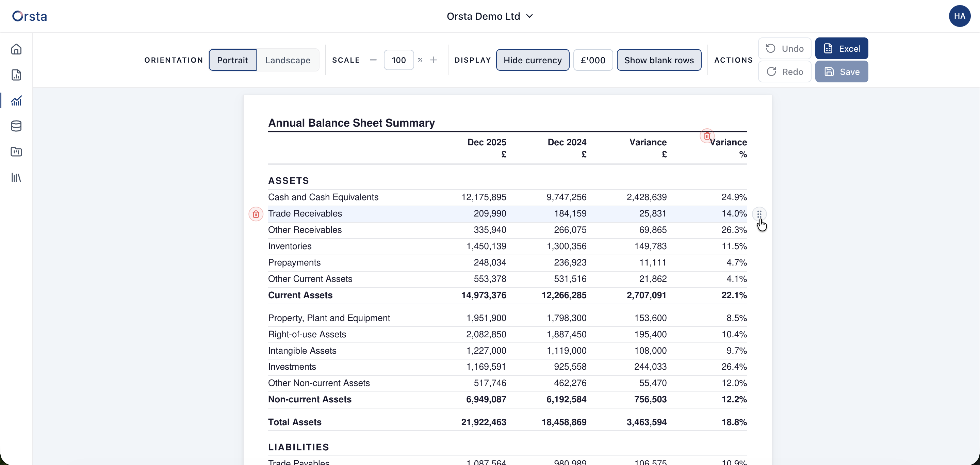Toggle Hide currency display option
The height and width of the screenshot is (465, 980).
[x=533, y=60]
